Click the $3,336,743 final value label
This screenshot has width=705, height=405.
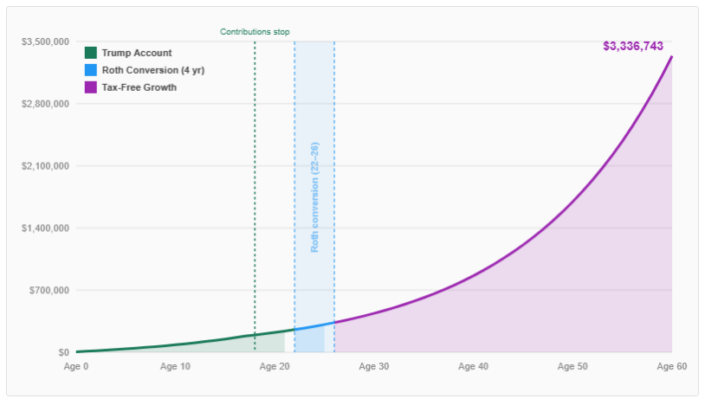tap(633, 46)
